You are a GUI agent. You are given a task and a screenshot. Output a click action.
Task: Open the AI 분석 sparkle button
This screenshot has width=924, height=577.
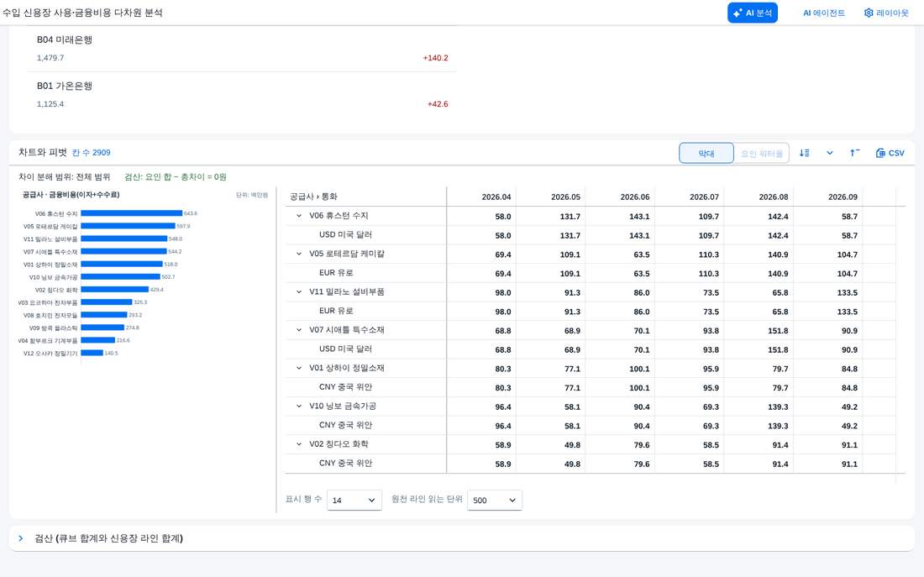[753, 13]
